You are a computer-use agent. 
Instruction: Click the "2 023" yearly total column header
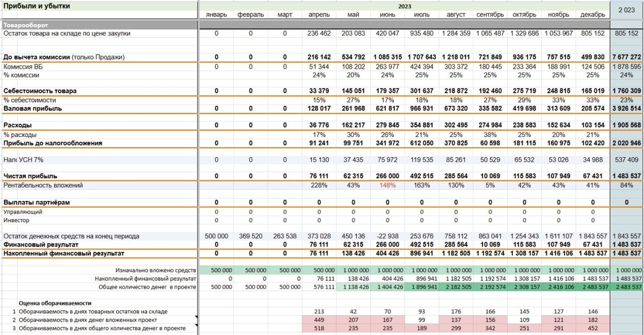(627, 11)
